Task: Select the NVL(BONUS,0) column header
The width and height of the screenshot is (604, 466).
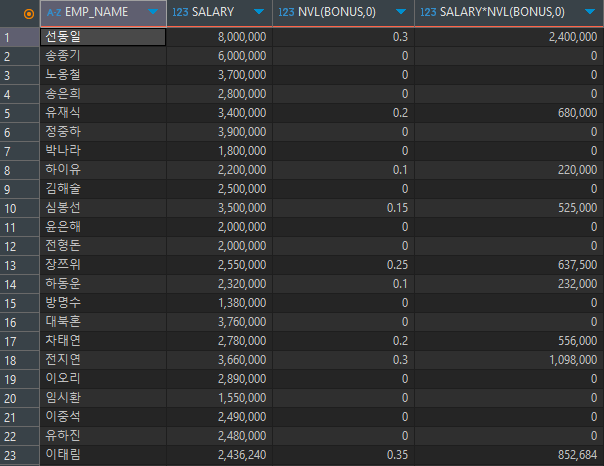Action: click(344, 13)
